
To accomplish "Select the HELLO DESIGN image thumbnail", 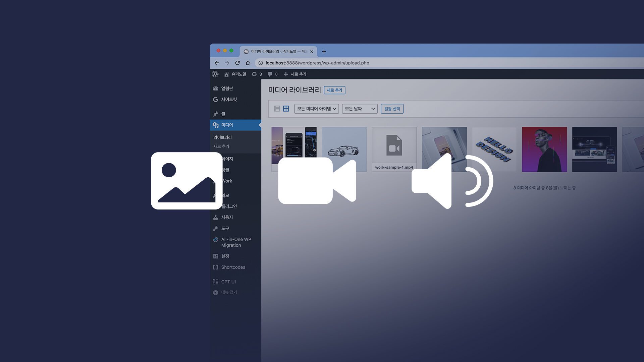I will (x=494, y=149).
